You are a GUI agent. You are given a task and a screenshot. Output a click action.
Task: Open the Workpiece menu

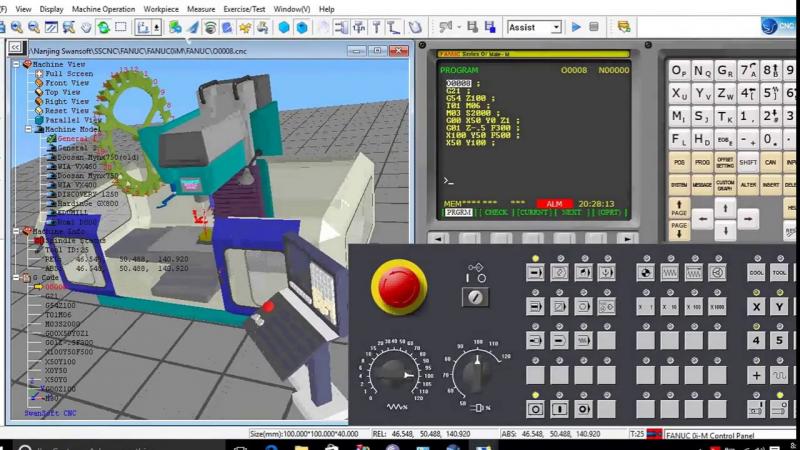click(x=161, y=9)
